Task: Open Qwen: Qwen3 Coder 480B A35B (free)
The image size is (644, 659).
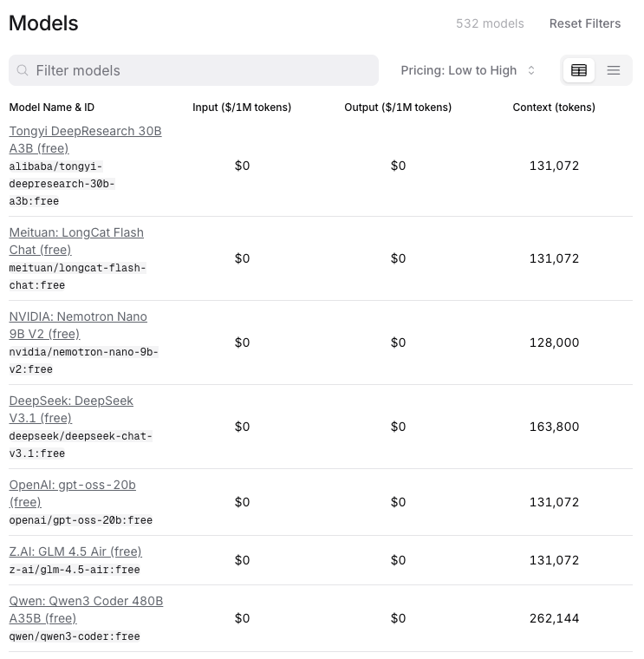Action: 86,610
